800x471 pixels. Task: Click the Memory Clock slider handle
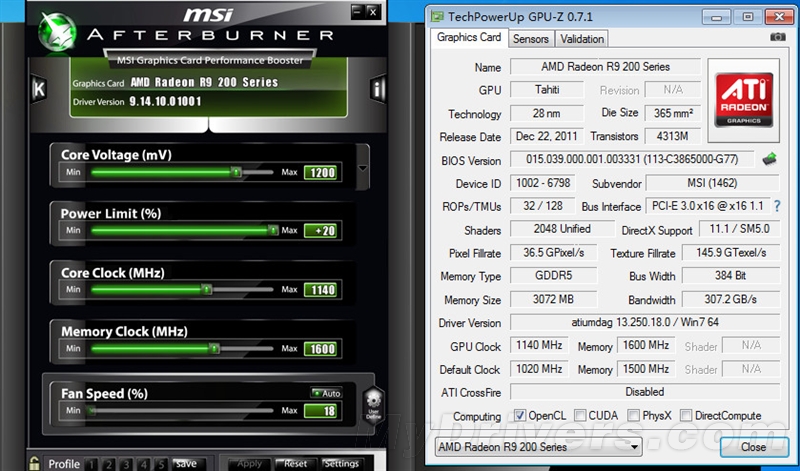[x=214, y=349]
